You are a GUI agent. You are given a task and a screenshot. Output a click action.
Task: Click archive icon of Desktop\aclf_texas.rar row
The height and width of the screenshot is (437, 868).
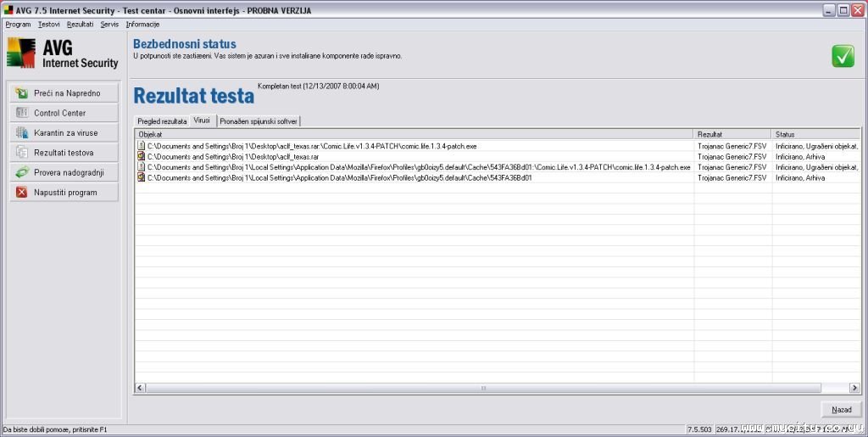pos(142,157)
